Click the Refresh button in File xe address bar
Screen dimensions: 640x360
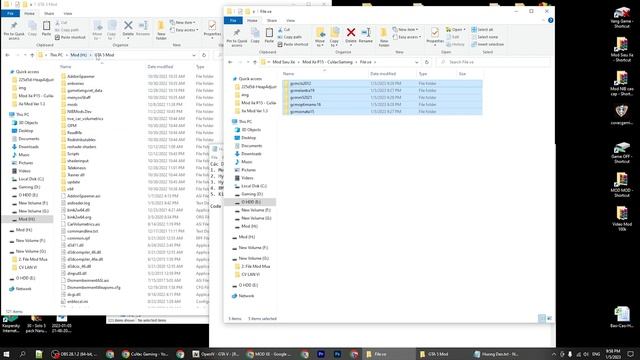427,62
